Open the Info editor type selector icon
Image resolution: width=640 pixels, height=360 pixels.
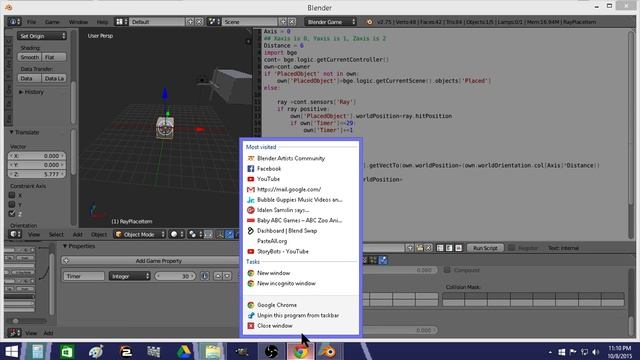click(14, 22)
